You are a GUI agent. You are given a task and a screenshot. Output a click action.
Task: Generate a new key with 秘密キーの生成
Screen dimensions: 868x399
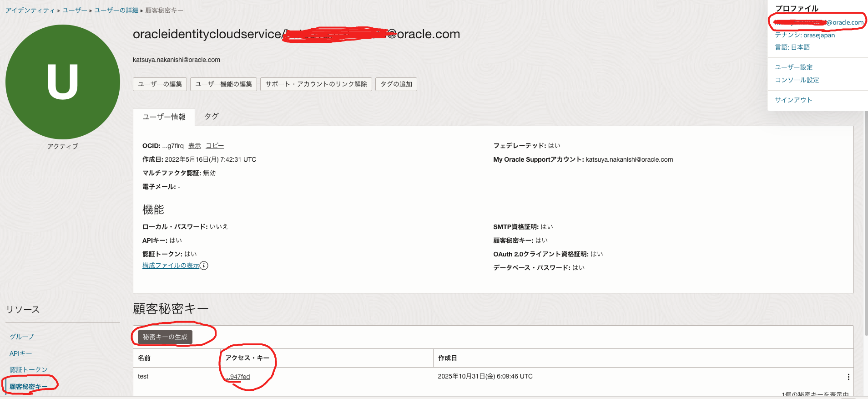tap(165, 337)
